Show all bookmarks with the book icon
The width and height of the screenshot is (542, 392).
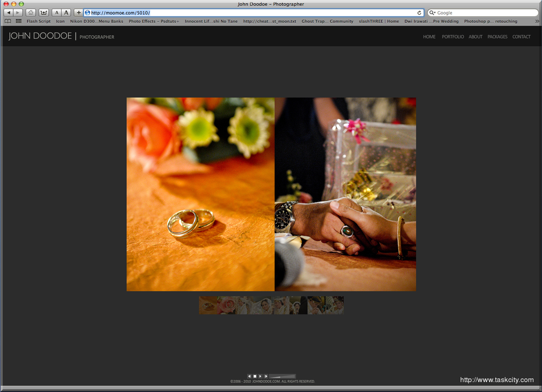pyautogui.click(x=8, y=21)
